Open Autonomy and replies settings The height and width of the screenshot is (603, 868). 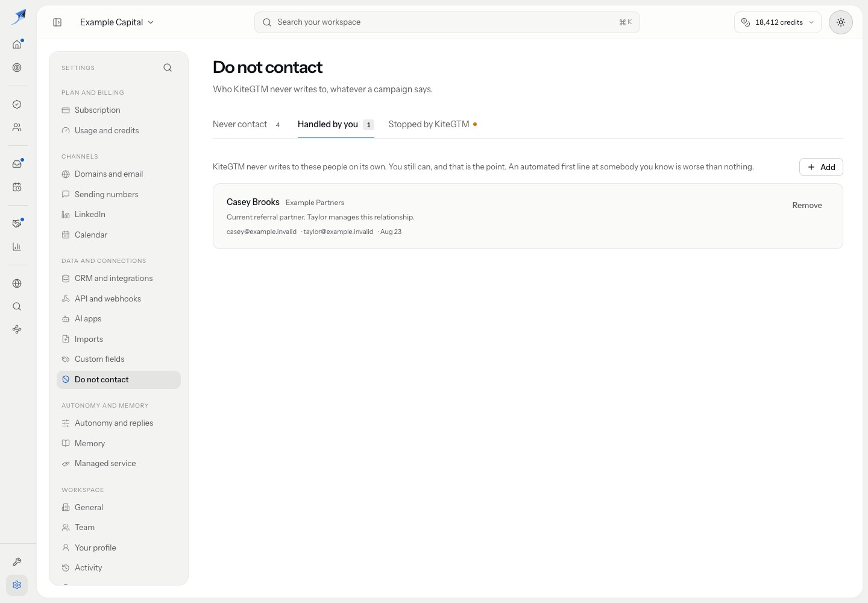pos(119,423)
